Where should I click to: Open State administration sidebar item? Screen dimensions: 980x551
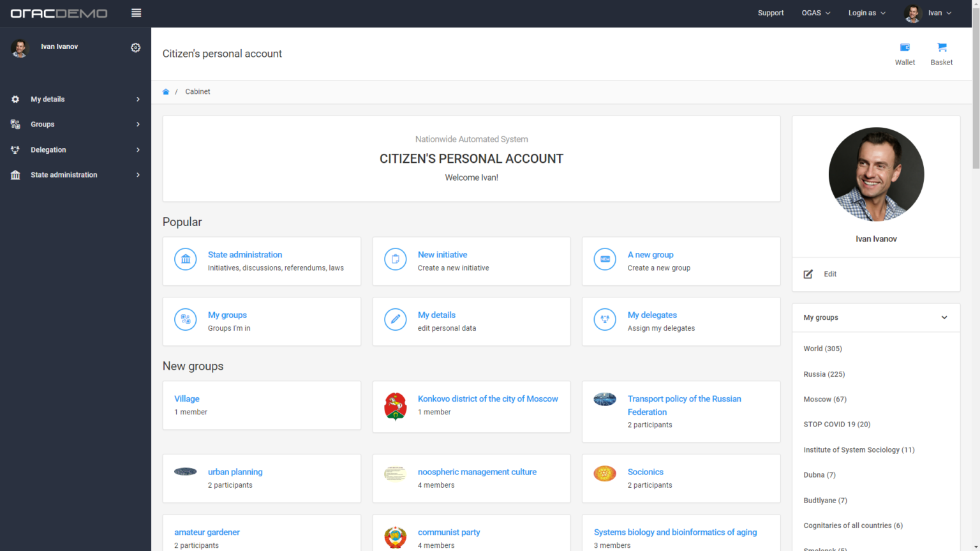(75, 175)
